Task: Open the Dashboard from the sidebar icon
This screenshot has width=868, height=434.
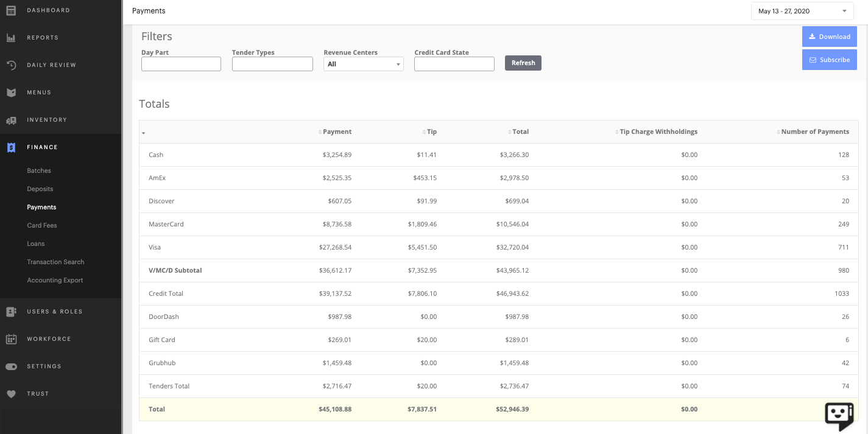Action: [x=11, y=10]
